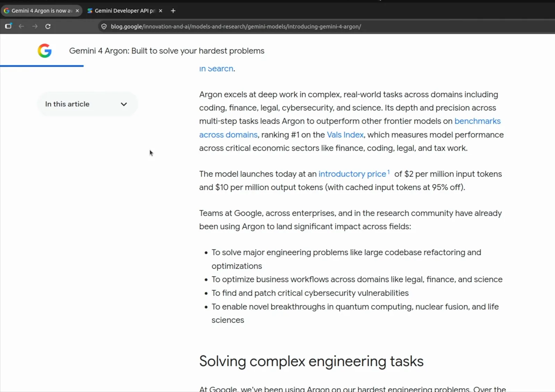555x392 pixels.
Task: Close the Gemini Developer API tab
Action: tap(161, 11)
